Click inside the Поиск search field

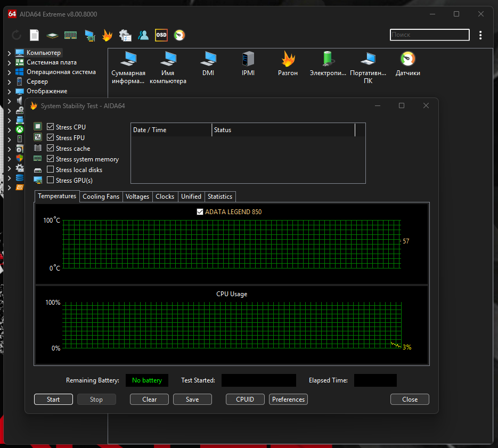429,35
